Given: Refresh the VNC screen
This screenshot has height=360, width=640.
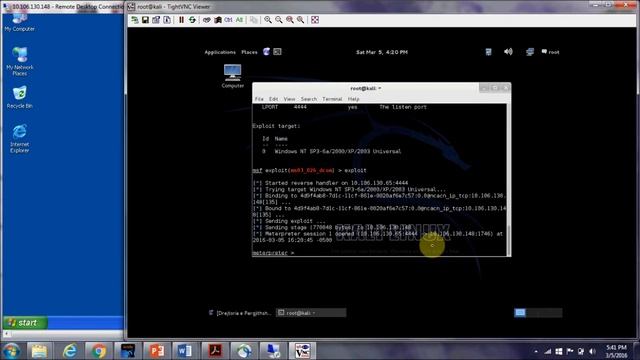Looking at the screenshot, I should (x=192, y=20).
